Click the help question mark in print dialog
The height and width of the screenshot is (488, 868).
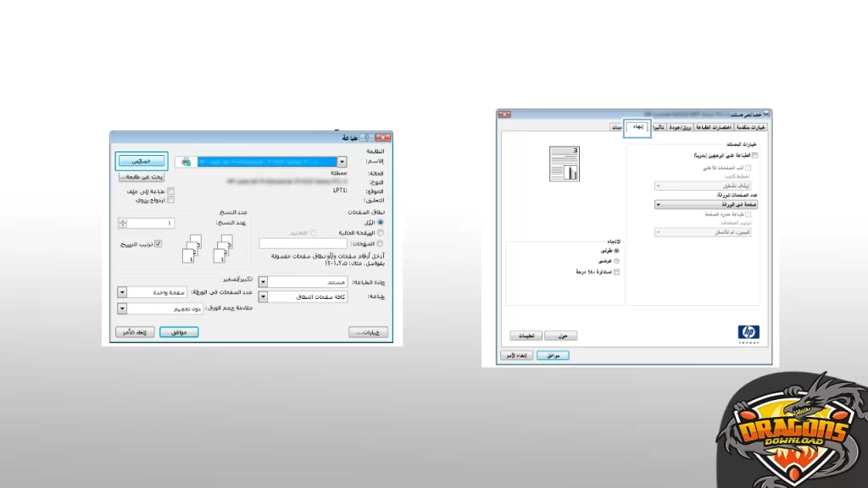372,137
